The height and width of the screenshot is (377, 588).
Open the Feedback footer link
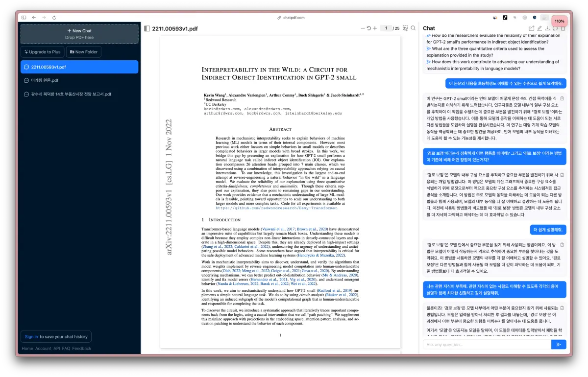[82, 349]
